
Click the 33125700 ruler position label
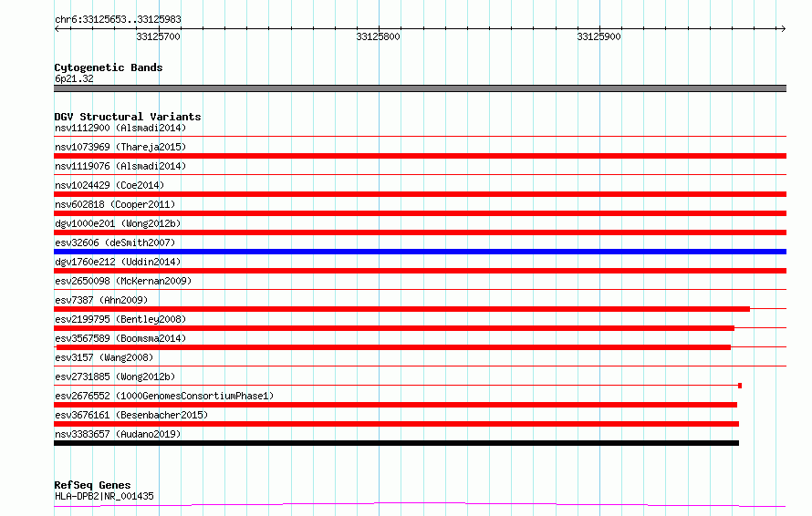coord(159,36)
